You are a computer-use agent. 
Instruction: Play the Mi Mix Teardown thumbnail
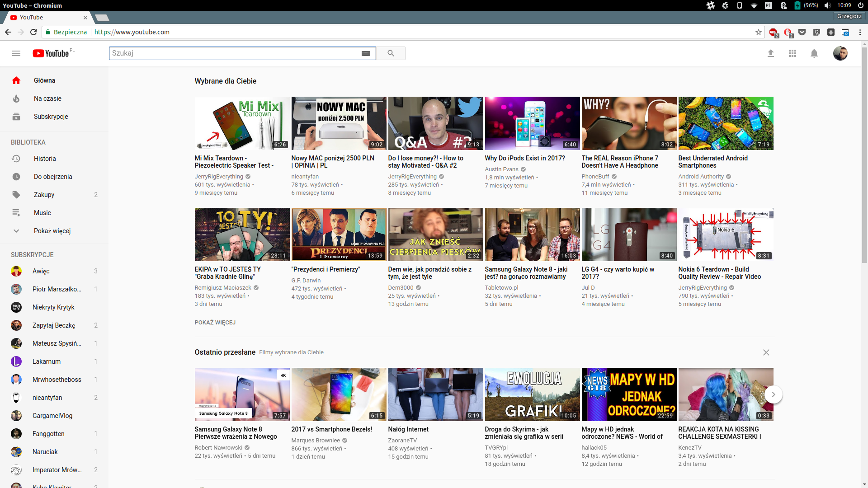(x=242, y=123)
